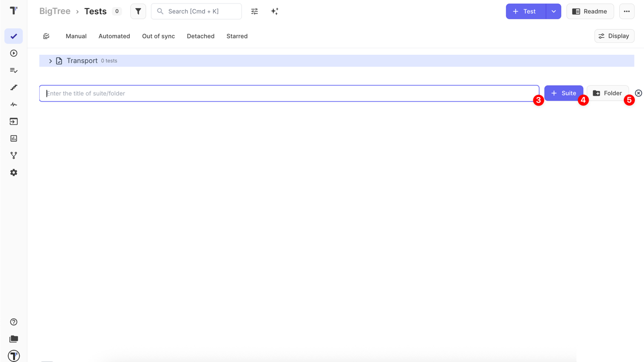Select the Tests checkmark in the sidebar
The height and width of the screenshot is (362, 644).
(x=13, y=36)
